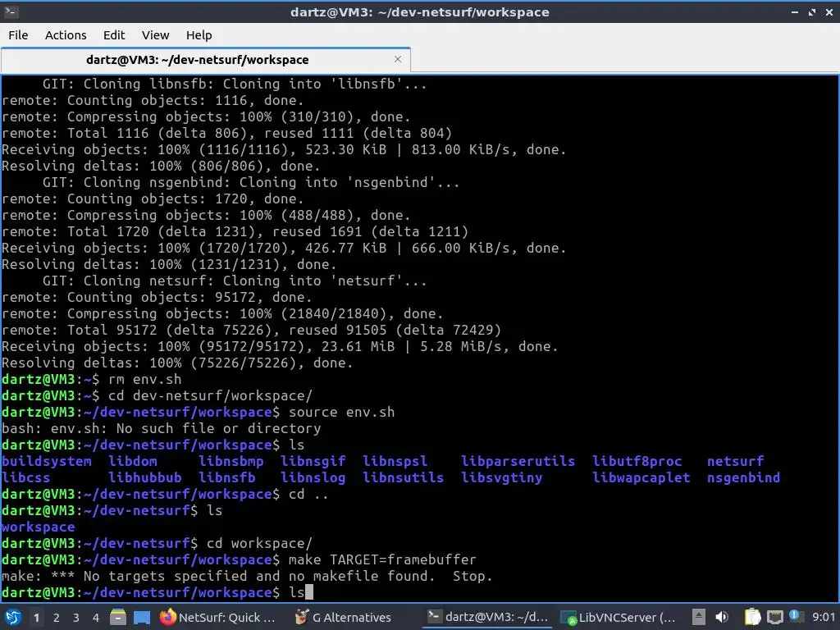Click the network connection tray icon
Screen dimensions: 840x630
coord(774,617)
